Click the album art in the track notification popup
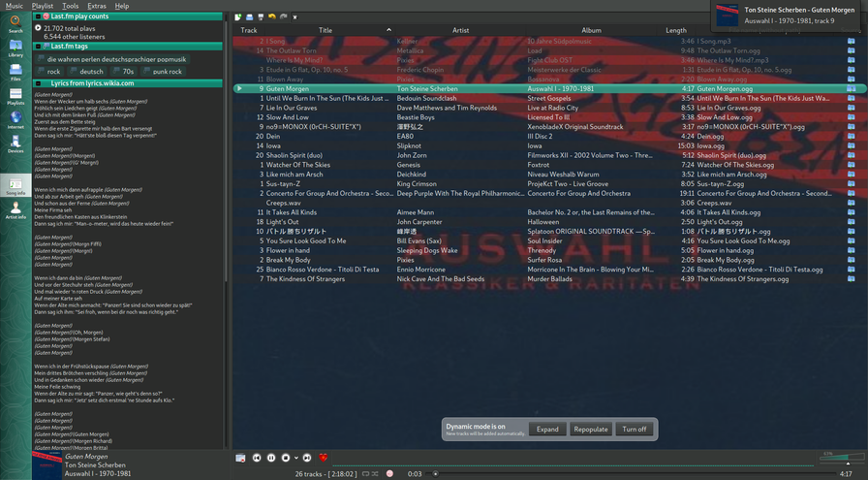This screenshot has height=480, width=868. pyautogui.click(x=727, y=16)
